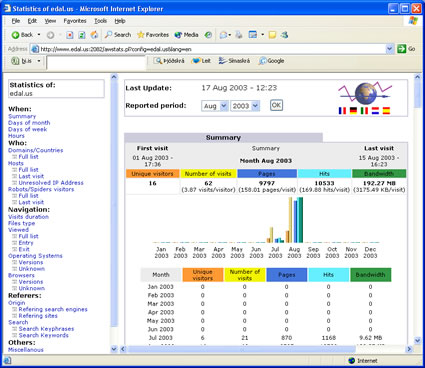
Task: Click the Þjóðskrá search toolbar button
Action: point(169,61)
